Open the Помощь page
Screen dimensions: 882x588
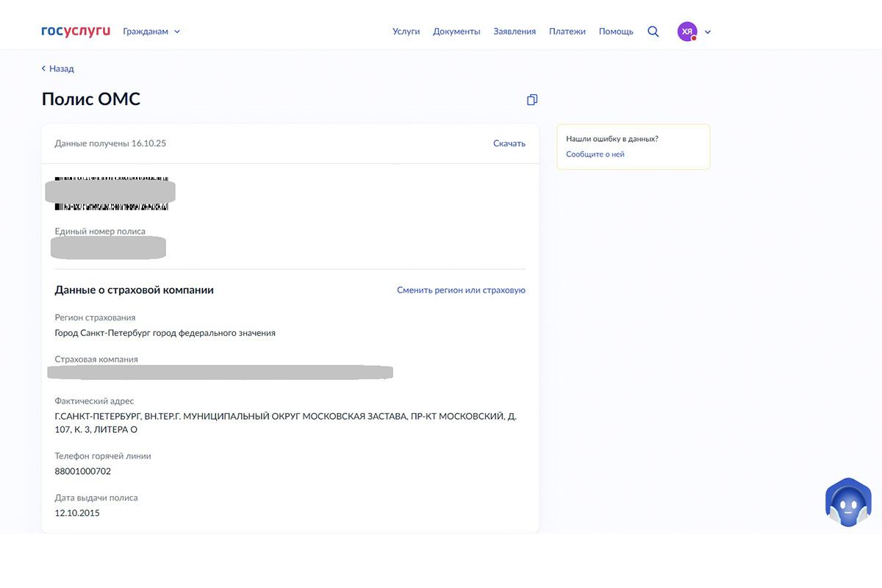pyautogui.click(x=616, y=32)
